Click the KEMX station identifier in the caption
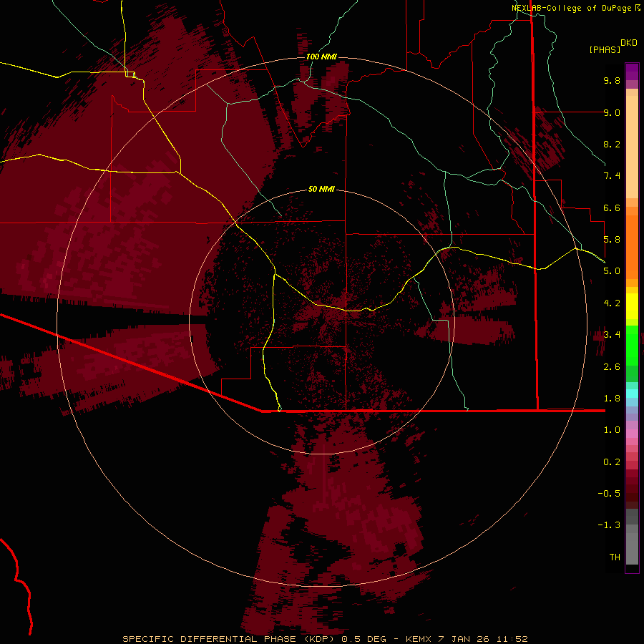Viewport: 644px width, 644px height. click(418, 639)
